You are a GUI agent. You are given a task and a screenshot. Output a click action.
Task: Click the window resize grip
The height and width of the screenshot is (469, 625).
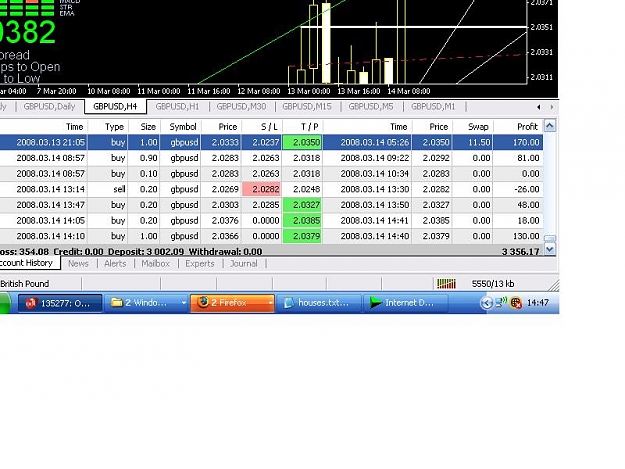pyautogui.click(x=554, y=285)
